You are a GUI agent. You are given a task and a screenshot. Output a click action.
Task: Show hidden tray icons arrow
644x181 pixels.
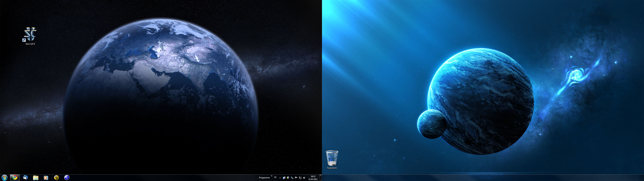[x=280, y=178]
